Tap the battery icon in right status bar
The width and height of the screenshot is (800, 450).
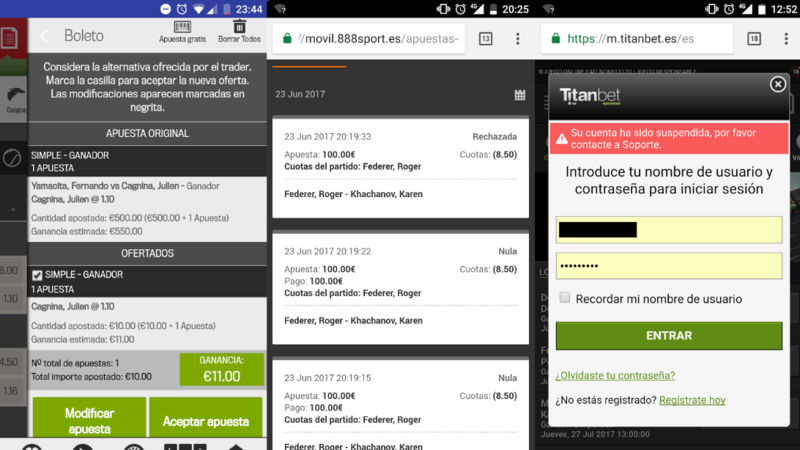coord(762,9)
